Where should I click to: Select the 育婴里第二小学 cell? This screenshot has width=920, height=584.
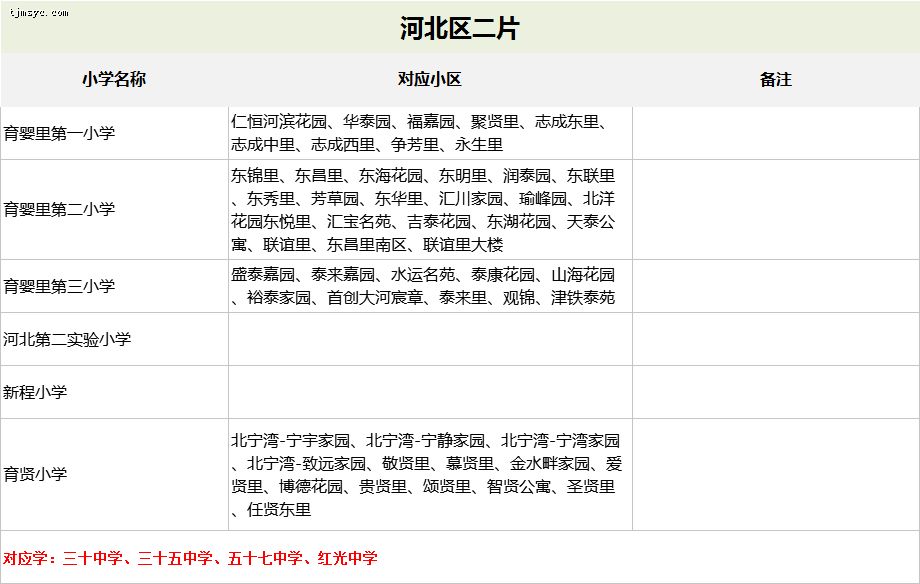(60, 209)
